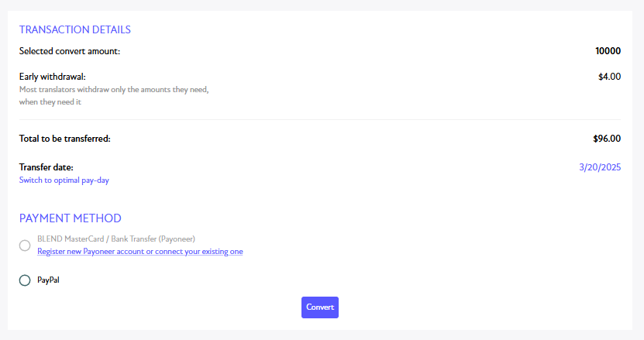The width and height of the screenshot is (644, 340).
Task: Click the PayPal option label
Action: tap(49, 280)
